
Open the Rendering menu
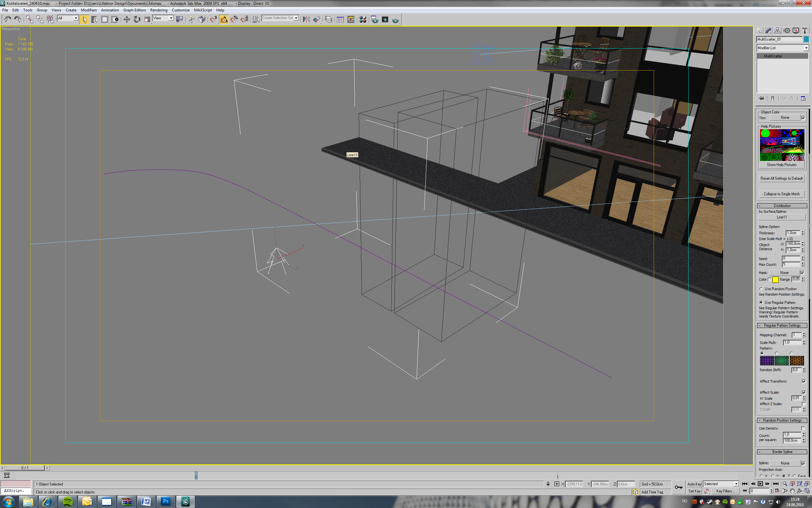159,10
